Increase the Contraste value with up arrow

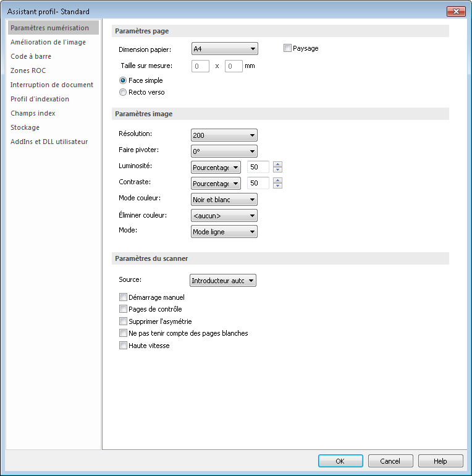[277, 181]
